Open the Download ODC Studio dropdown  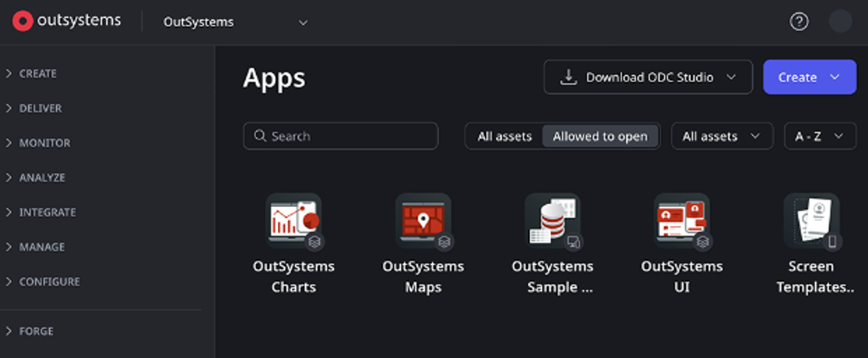(648, 77)
